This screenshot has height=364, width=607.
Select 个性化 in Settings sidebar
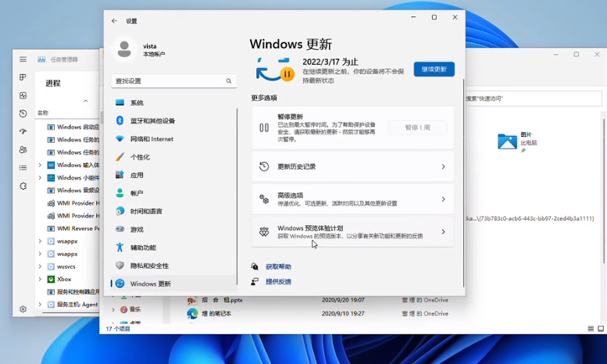(x=140, y=157)
